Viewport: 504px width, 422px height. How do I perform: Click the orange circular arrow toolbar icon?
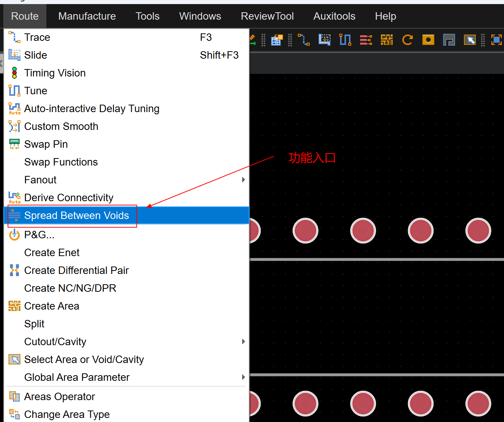pyautogui.click(x=408, y=40)
